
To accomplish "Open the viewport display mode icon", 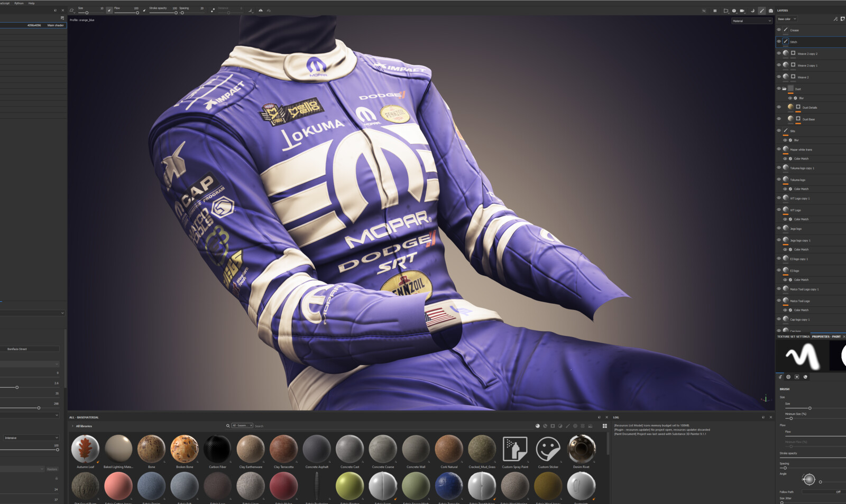I will (725, 11).
